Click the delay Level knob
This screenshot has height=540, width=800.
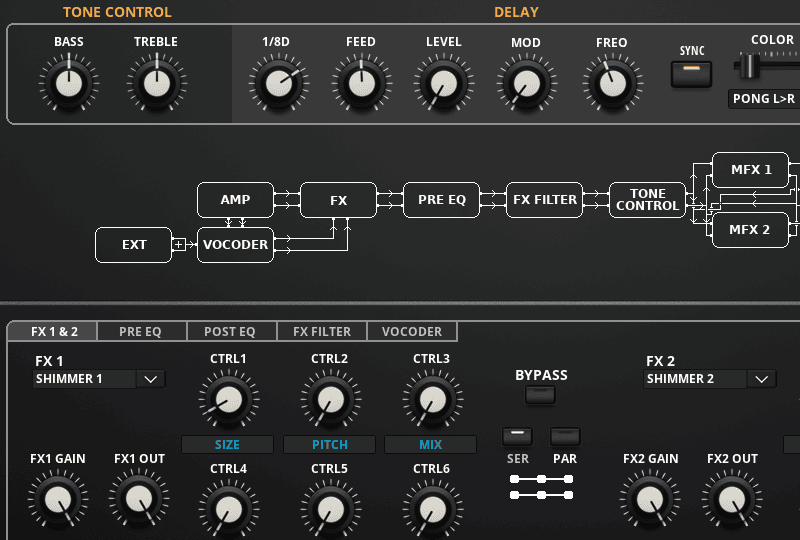coord(443,83)
